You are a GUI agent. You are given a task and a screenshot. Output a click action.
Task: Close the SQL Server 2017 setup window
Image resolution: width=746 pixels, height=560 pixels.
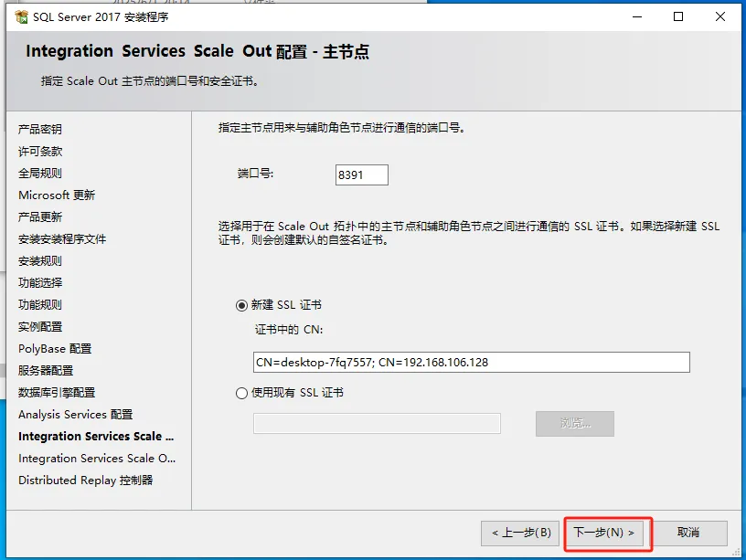coord(720,17)
